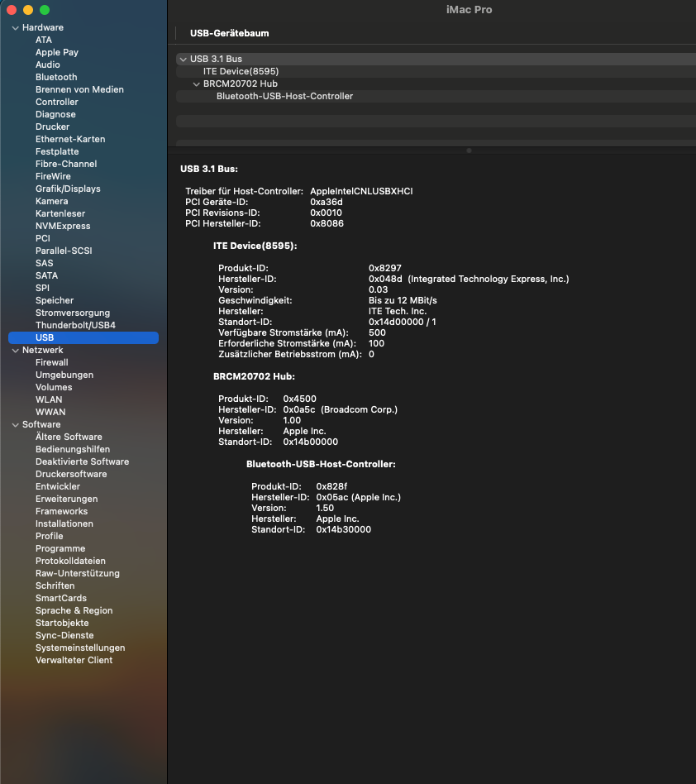Open Grafik/Displays category

[x=68, y=189]
